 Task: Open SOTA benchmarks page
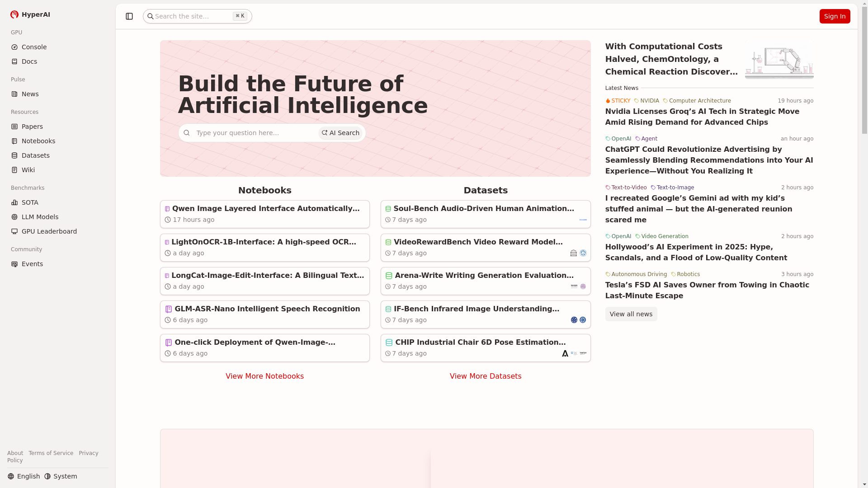tap(57, 202)
